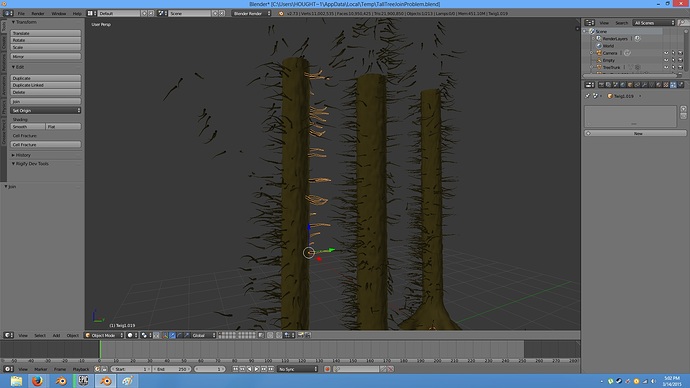Toggle automatic keyframe record button
The width and height of the screenshot is (690, 388).
(x=327, y=369)
